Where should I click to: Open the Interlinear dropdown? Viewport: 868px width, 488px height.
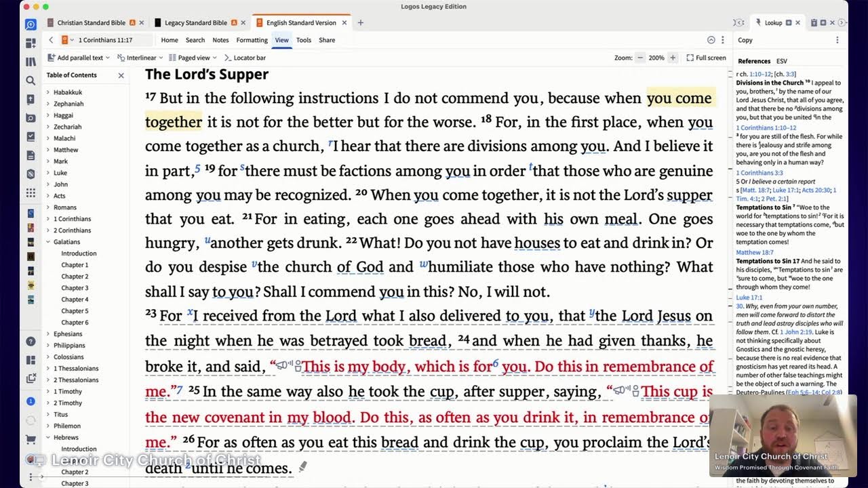[140, 58]
